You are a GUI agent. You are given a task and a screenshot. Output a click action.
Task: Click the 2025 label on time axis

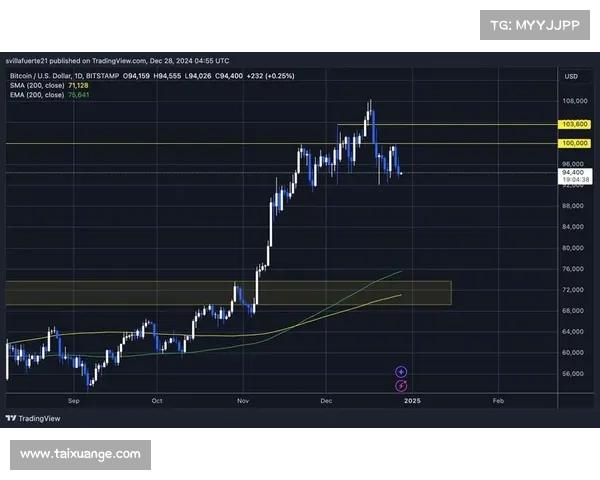click(x=411, y=400)
